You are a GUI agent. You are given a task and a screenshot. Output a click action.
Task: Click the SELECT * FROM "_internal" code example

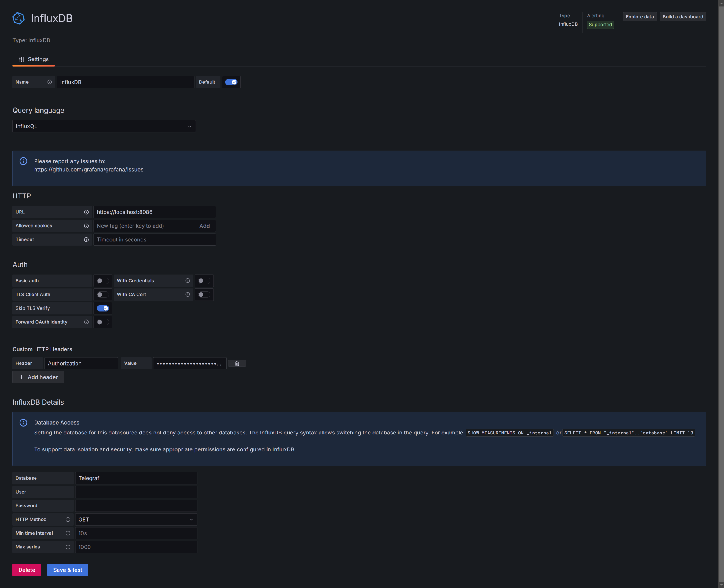(629, 433)
